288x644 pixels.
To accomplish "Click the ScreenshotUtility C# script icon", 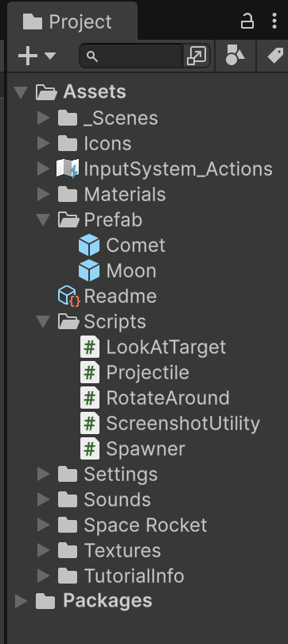I will tap(90, 424).
